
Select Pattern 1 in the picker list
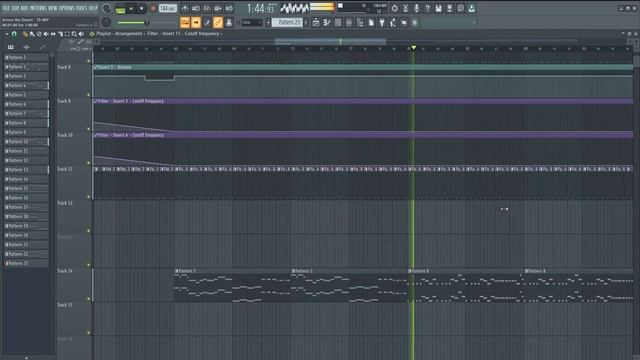26,58
